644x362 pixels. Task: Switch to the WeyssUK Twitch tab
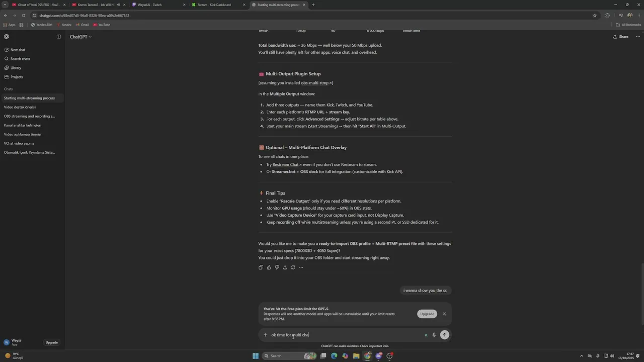pos(158,5)
